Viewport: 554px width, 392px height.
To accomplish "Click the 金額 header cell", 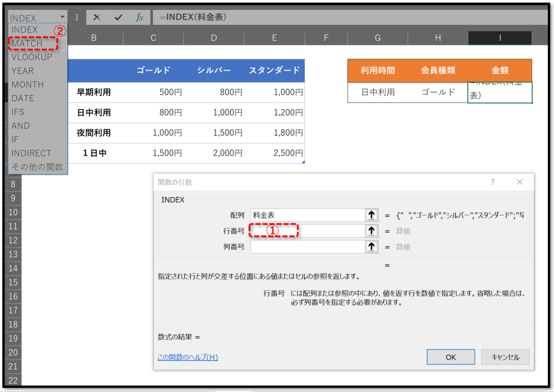I will (x=500, y=71).
